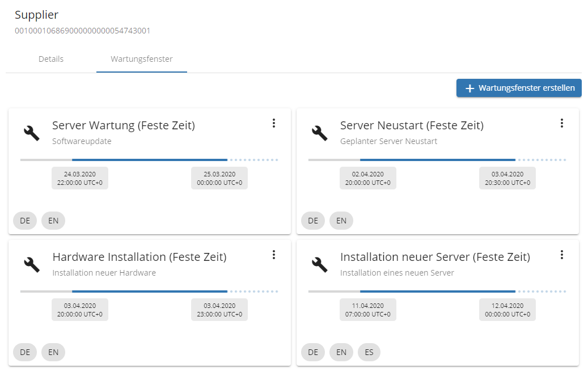Image resolution: width=588 pixels, height=376 pixels.
Task: Select EN language chip on Hardware Installation card
Action: point(53,352)
